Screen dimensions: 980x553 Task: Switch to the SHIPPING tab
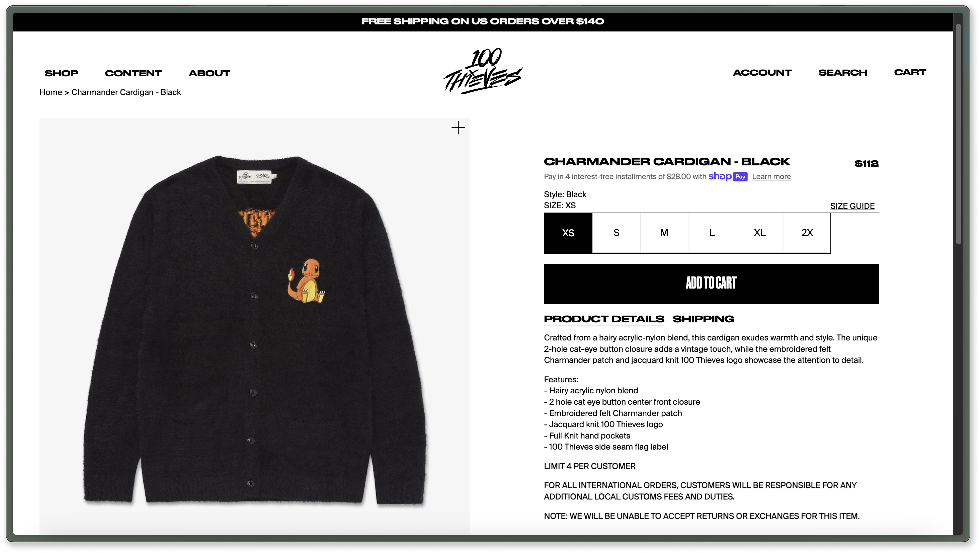pyautogui.click(x=703, y=319)
